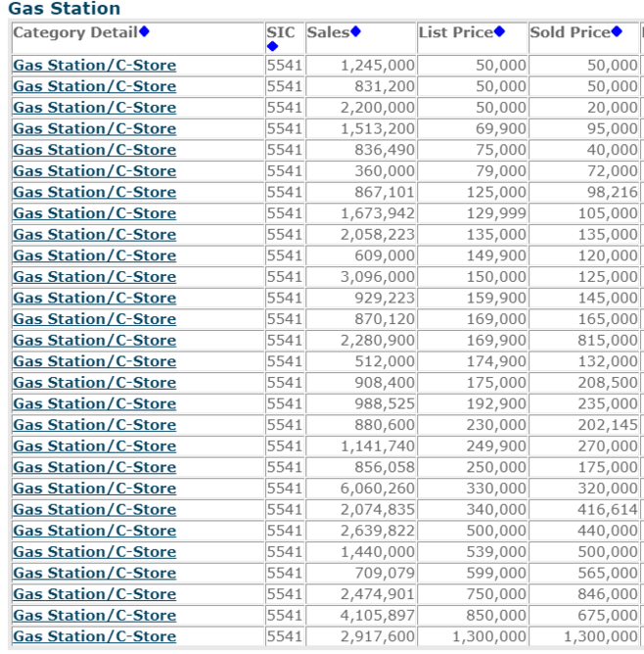This screenshot has width=644, height=654.
Task: Open the listing with list price 1,300,000
Action: point(94,636)
